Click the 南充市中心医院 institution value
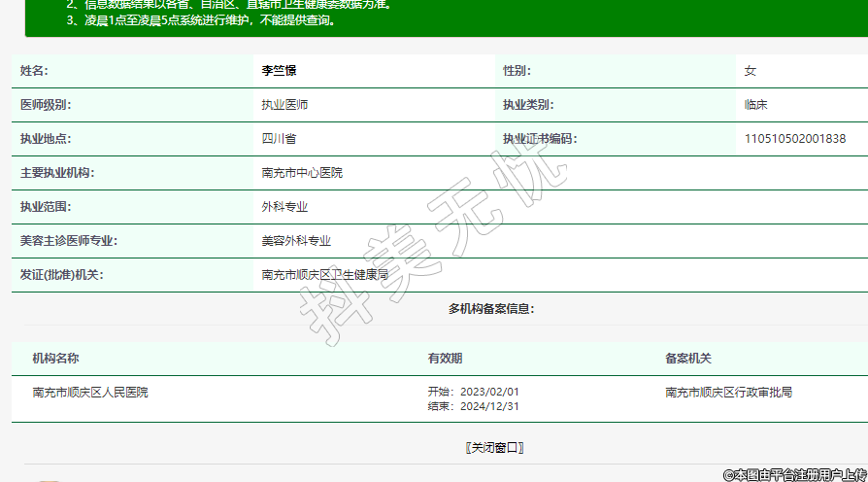 pos(302,173)
